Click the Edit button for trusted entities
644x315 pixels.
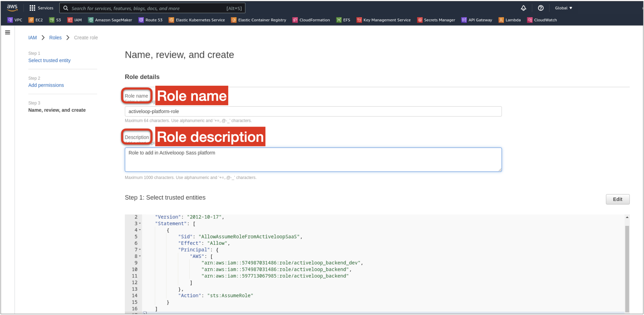click(x=617, y=199)
